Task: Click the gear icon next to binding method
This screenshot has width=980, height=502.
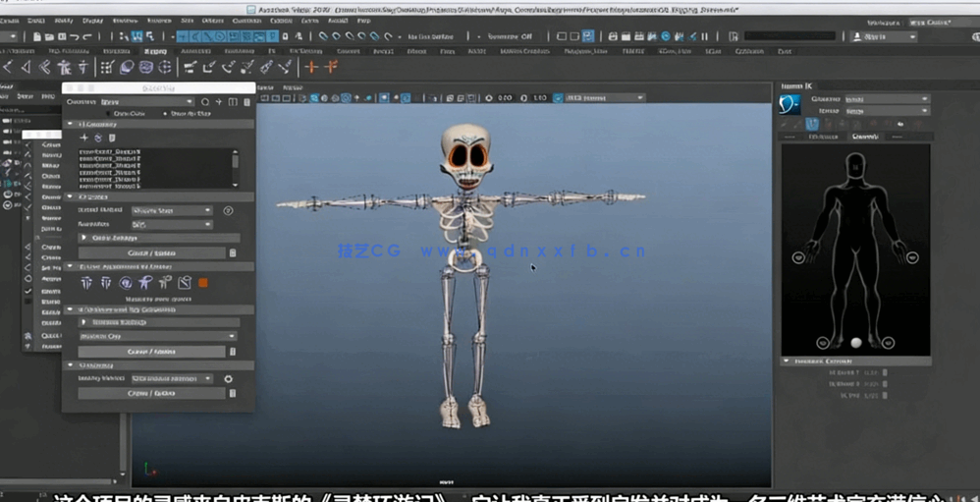Action: click(x=229, y=378)
